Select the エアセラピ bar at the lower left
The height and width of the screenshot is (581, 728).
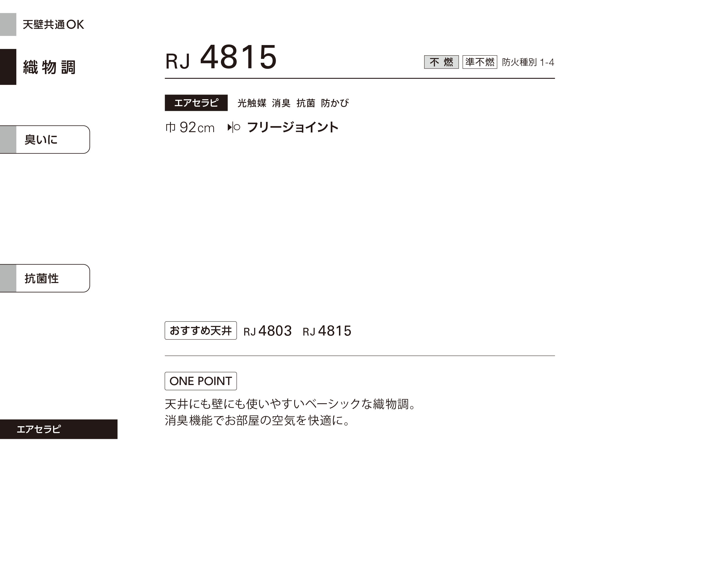(x=59, y=429)
